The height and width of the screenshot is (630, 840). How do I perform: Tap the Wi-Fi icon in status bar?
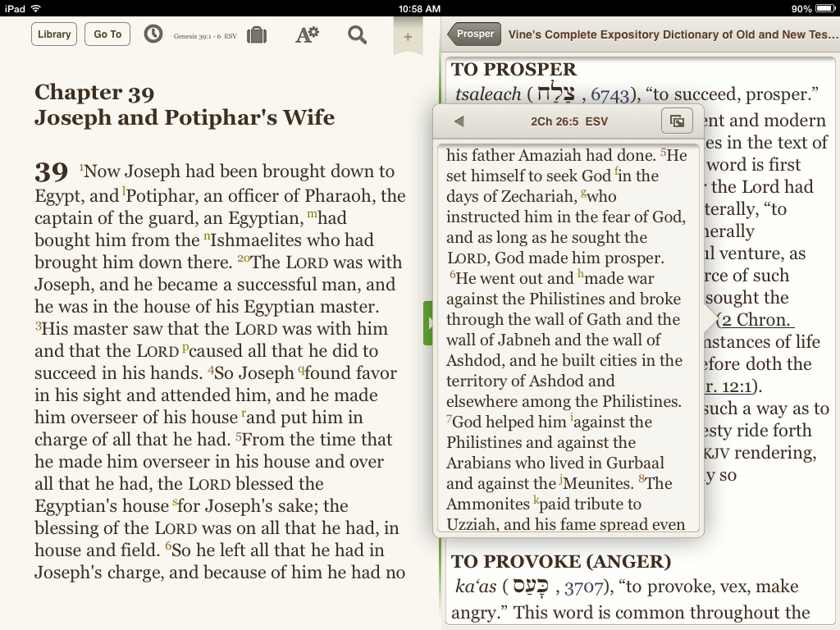(36, 8)
